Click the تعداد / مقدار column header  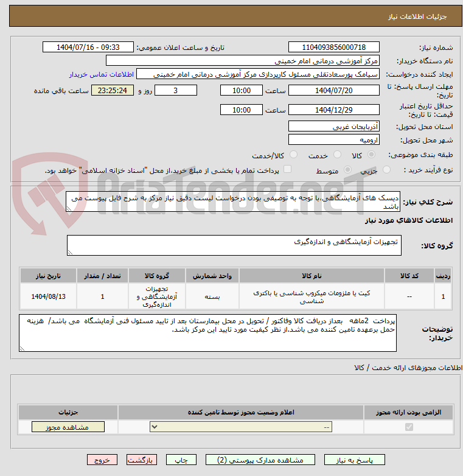point(103,276)
